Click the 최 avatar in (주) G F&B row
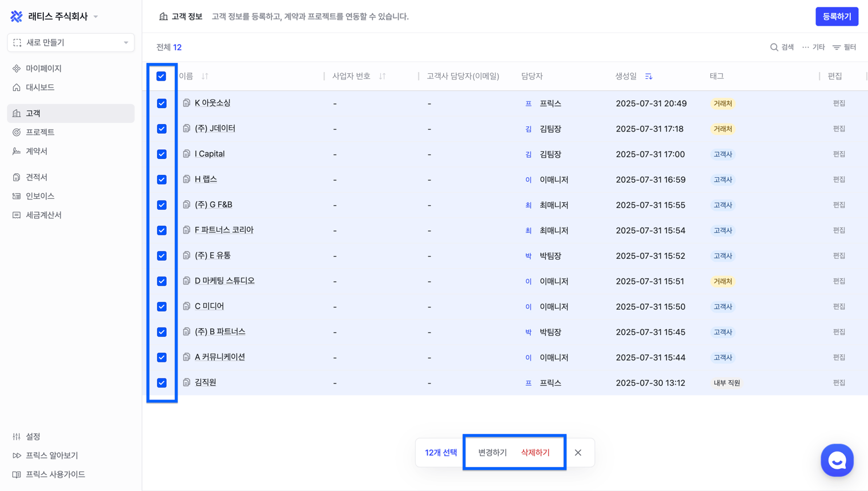Screen dimensions: 868x491 coord(528,205)
